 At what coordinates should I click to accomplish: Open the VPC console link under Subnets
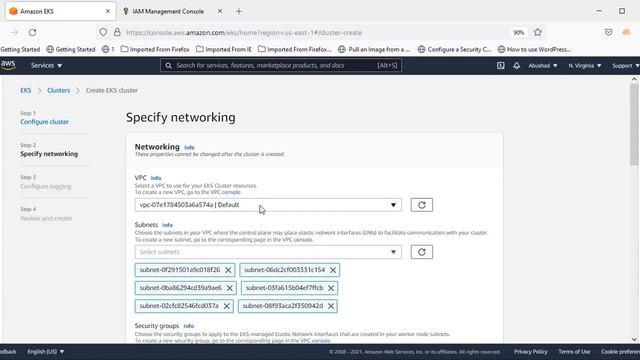coord(297,240)
